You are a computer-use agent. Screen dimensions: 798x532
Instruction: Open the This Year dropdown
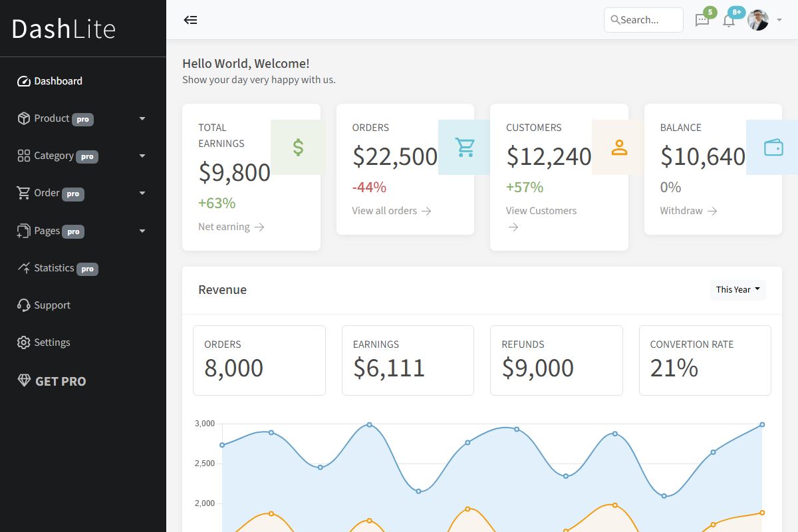(738, 290)
